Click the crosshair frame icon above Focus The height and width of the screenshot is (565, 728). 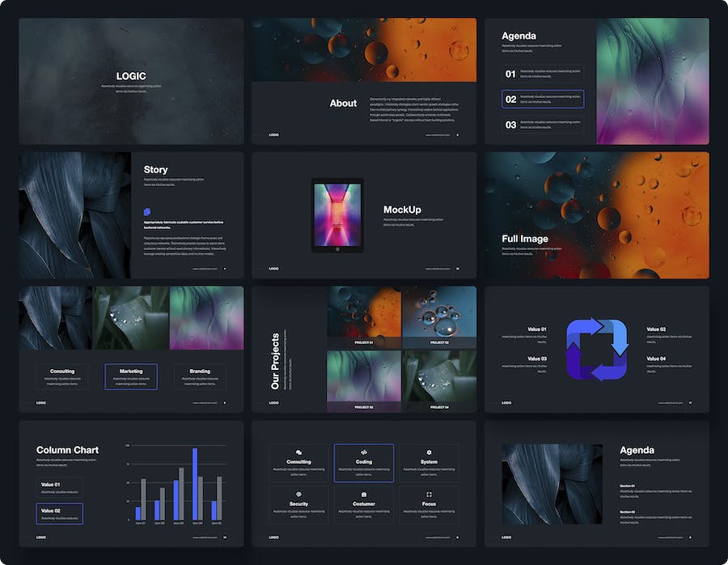(x=429, y=495)
